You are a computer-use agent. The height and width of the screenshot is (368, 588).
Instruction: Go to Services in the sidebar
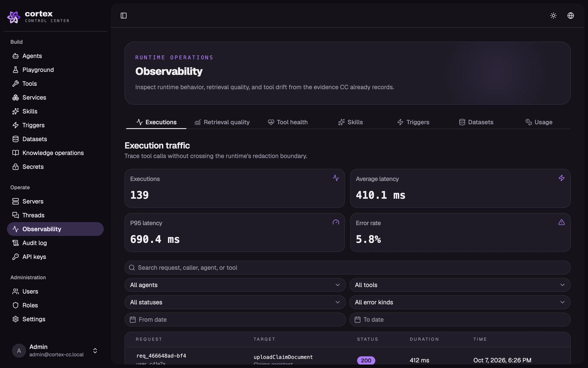pyautogui.click(x=55, y=98)
